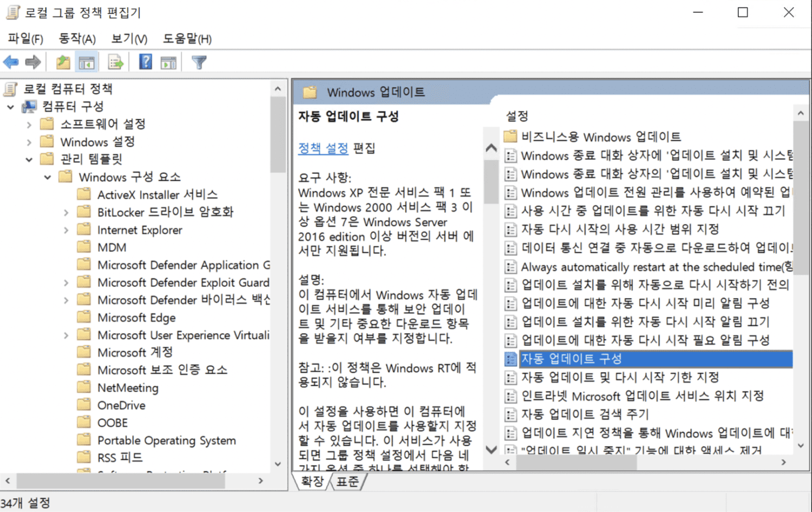Select 업데이트에 대한 자동 다시 시작 필요 알림 구성
Image resolution: width=812 pixels, height=512 pixels.
coord(645,340)
